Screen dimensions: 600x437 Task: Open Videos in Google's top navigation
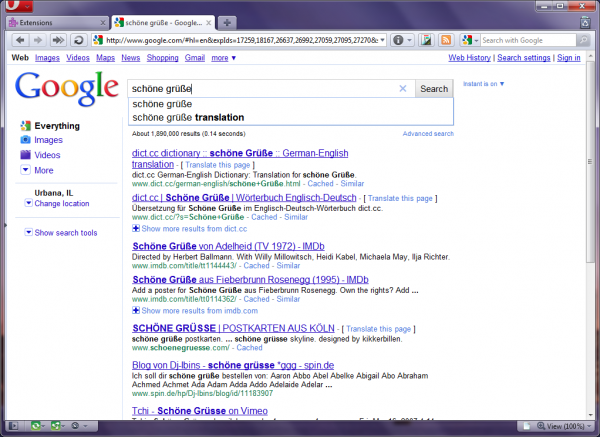point(78,58)
